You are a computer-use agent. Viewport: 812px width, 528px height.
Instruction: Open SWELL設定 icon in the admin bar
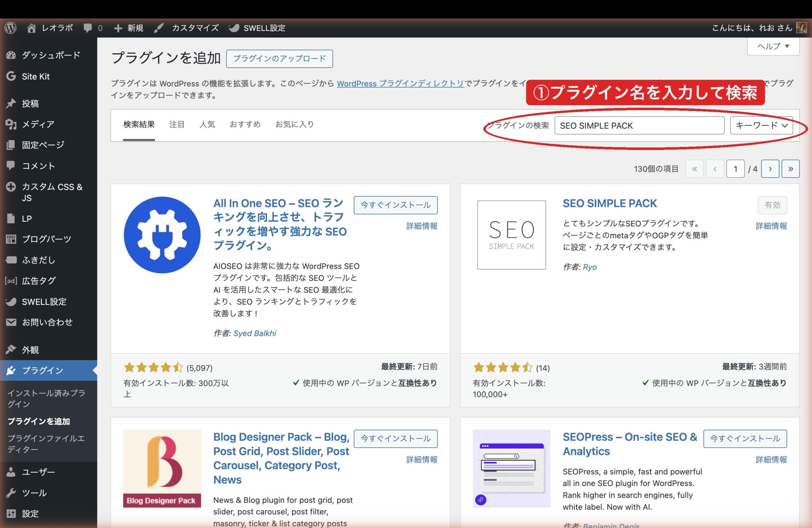coord(257,28)
